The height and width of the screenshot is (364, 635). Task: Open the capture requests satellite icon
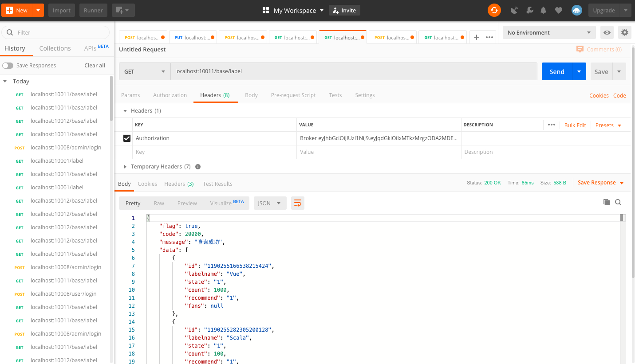tap(514, 10)
